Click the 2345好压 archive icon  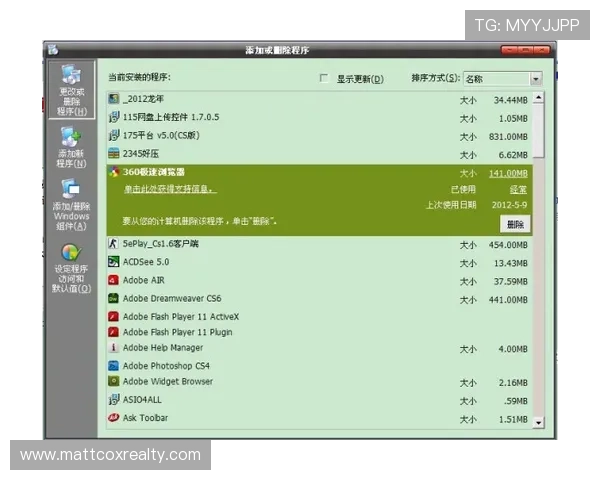pos(114,153)
